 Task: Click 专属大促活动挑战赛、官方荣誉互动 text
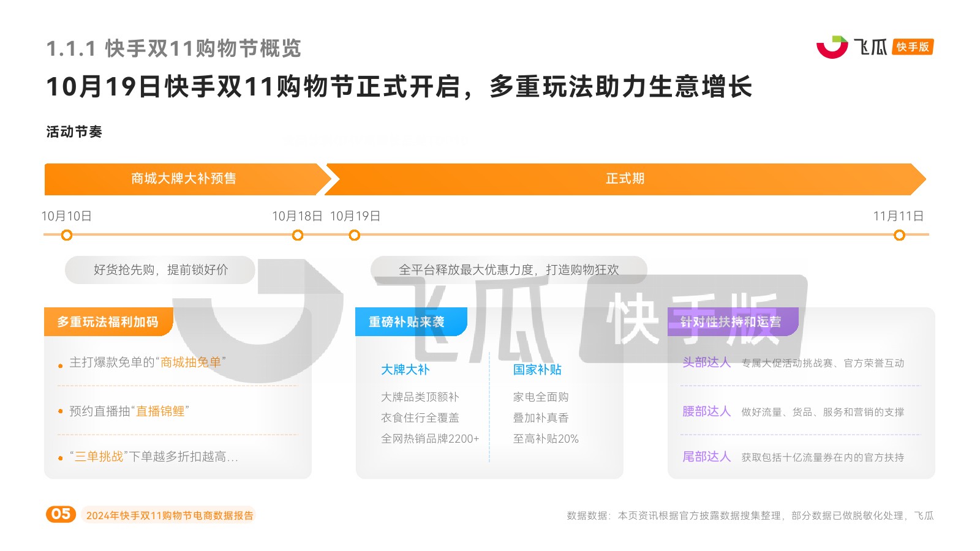823,364
